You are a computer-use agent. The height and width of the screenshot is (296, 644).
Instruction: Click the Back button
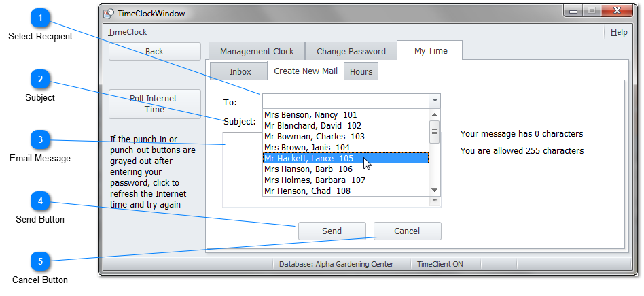pyautogui.click(x=154, y=52)
